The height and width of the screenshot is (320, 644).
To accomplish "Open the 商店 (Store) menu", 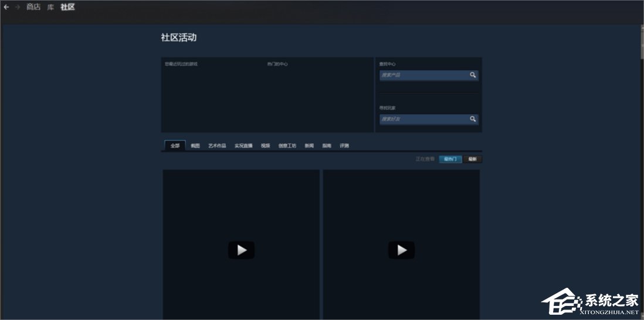I will [33, 7].
